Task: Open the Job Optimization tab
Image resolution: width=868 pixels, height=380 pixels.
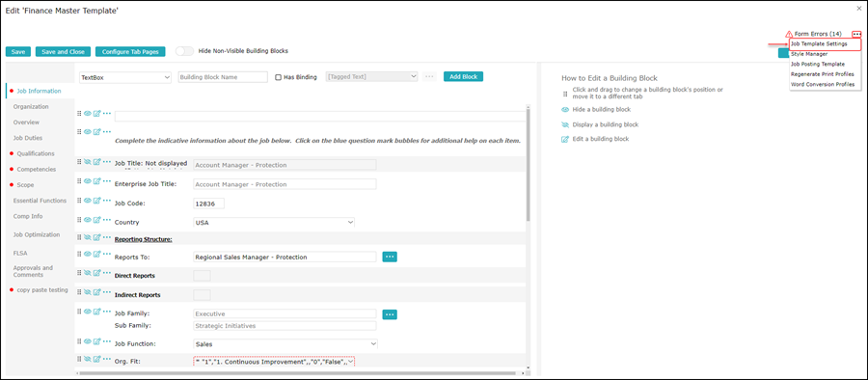Action: tap(37, 235)
